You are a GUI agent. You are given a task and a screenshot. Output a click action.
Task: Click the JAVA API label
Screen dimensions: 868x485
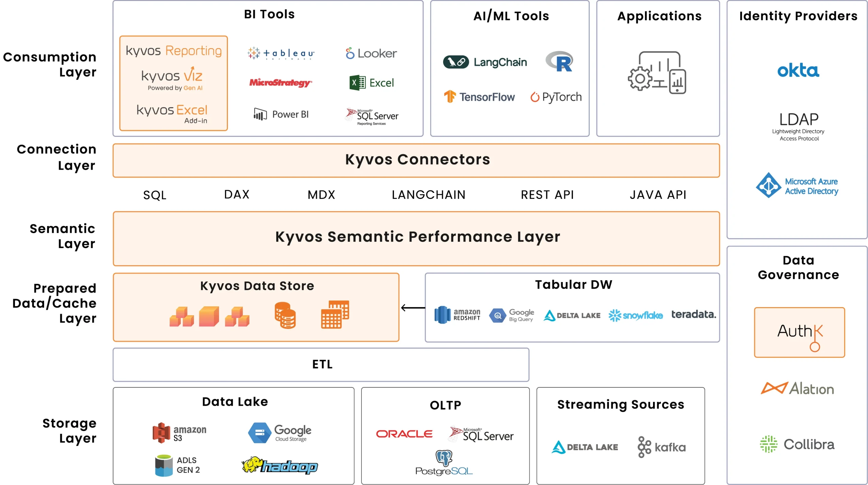pos(658,195)
